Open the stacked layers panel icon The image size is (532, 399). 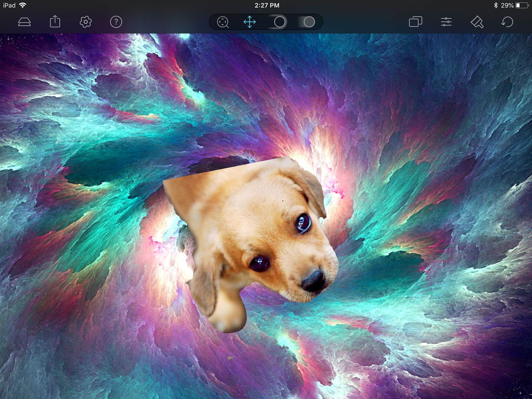(x=24, y=22)
